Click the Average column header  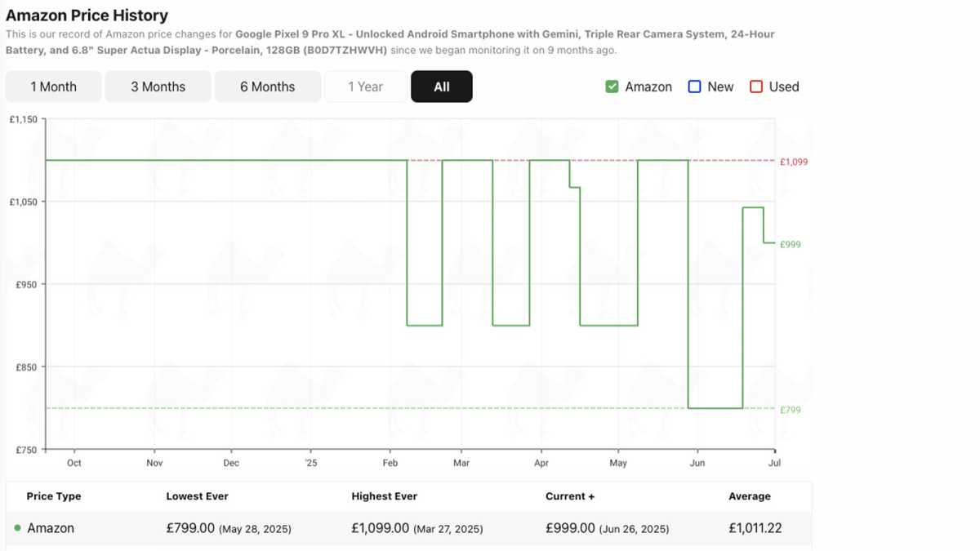tap(749, 496)
